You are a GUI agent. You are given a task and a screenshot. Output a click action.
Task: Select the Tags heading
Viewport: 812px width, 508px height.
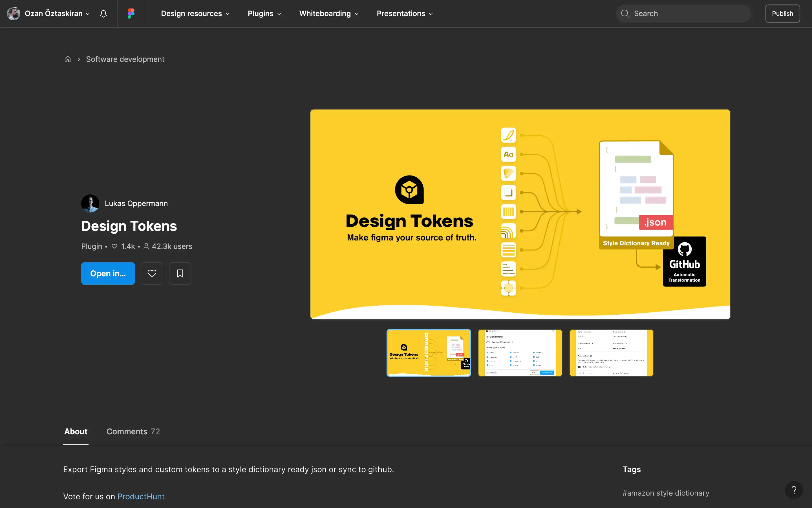pos(632,469)
